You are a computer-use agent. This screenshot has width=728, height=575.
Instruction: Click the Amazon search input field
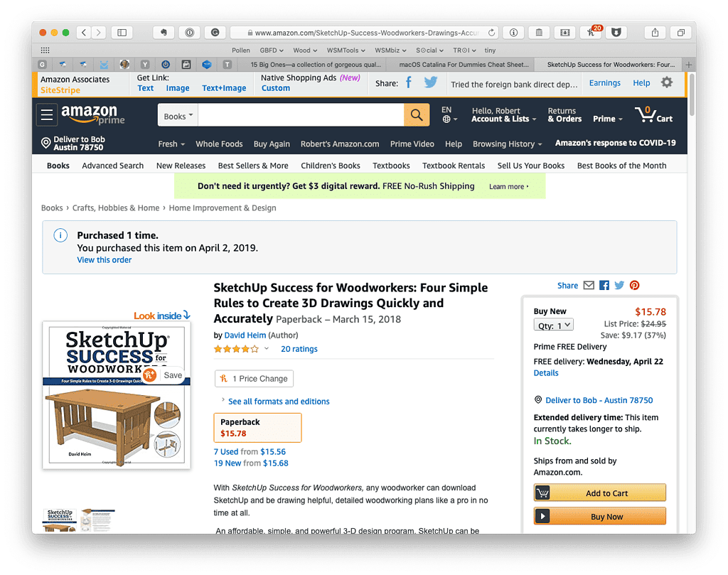click(x=301, y=115)
